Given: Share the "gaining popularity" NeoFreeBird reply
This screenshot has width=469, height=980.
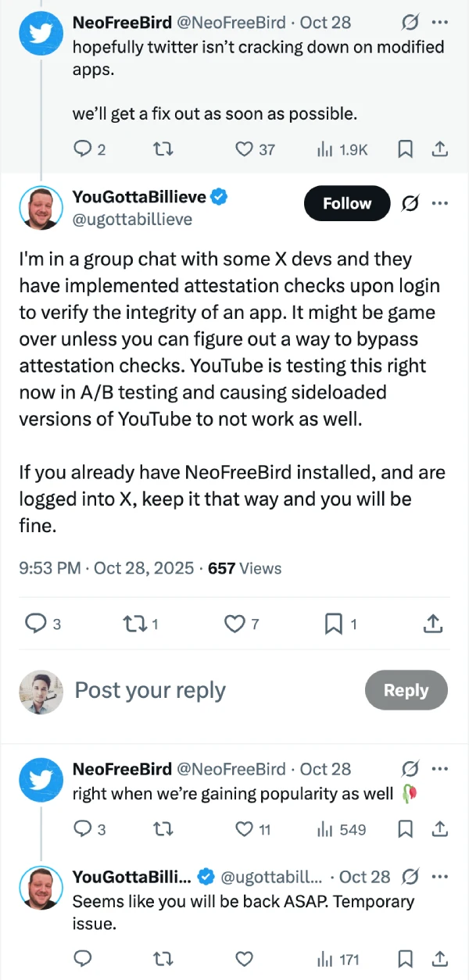Looking at the screenshot, I should coord(439,829).
